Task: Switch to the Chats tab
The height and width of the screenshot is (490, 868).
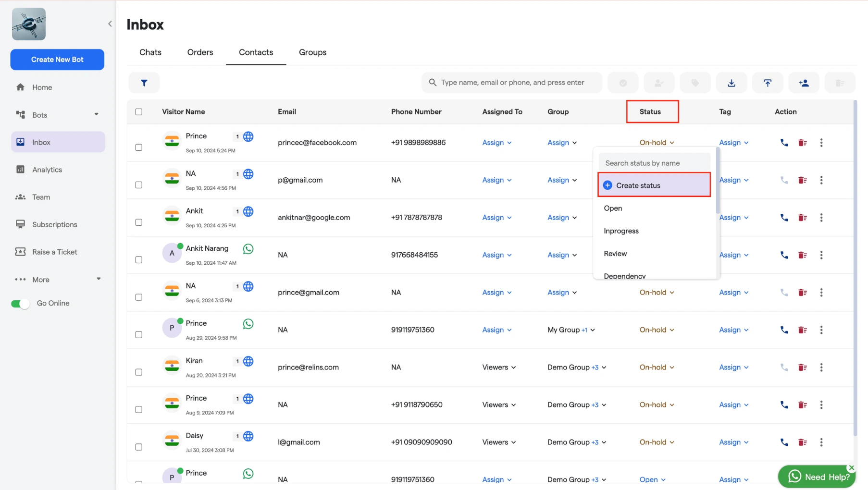Action: coord(150,52)
